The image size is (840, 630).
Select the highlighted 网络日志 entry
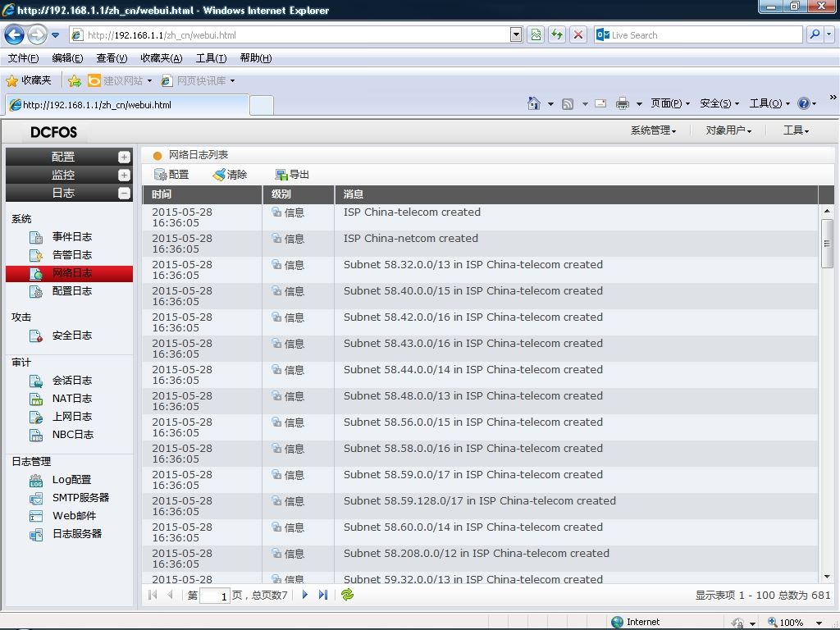69,273
